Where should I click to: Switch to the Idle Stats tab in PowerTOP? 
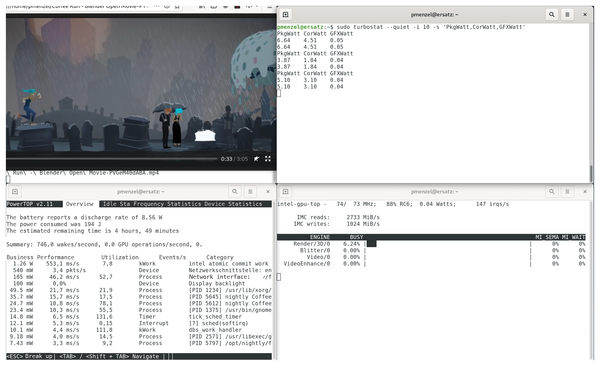coord(116,204)
